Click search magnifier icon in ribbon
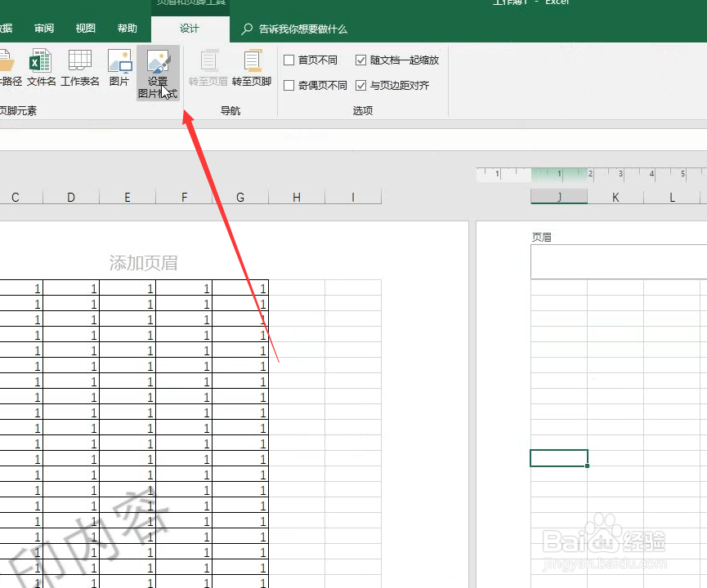The image size is (707, 588). coord(247,29)
